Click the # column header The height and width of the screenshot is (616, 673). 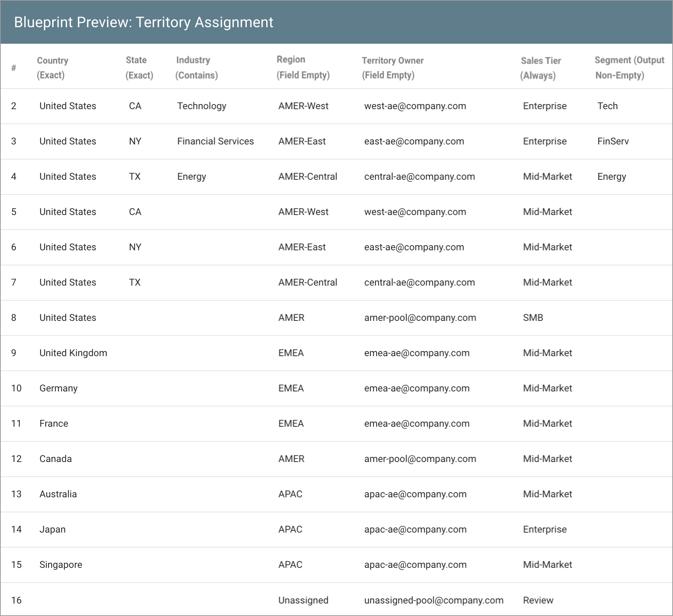tap(14, 68)
